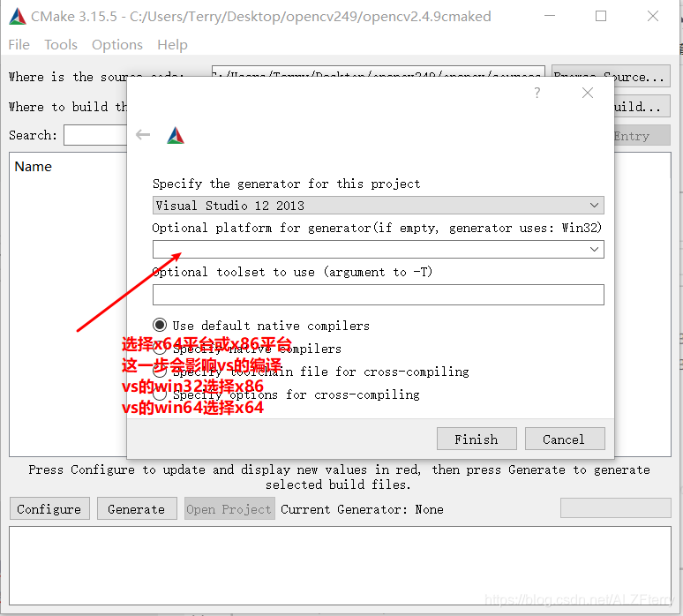Viewport: 683px width, 616px height.
Task: Click the optional toolset input field
Action: (x=378, y=295)
